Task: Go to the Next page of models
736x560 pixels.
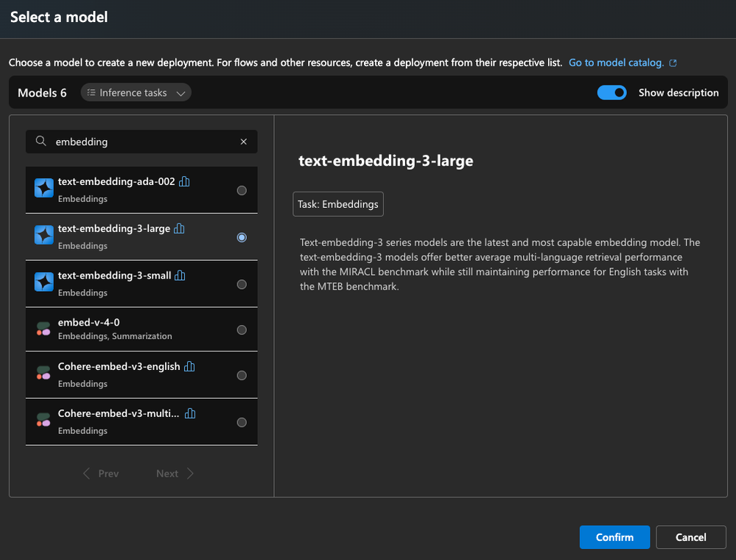Action: click(x=175, y=474)
